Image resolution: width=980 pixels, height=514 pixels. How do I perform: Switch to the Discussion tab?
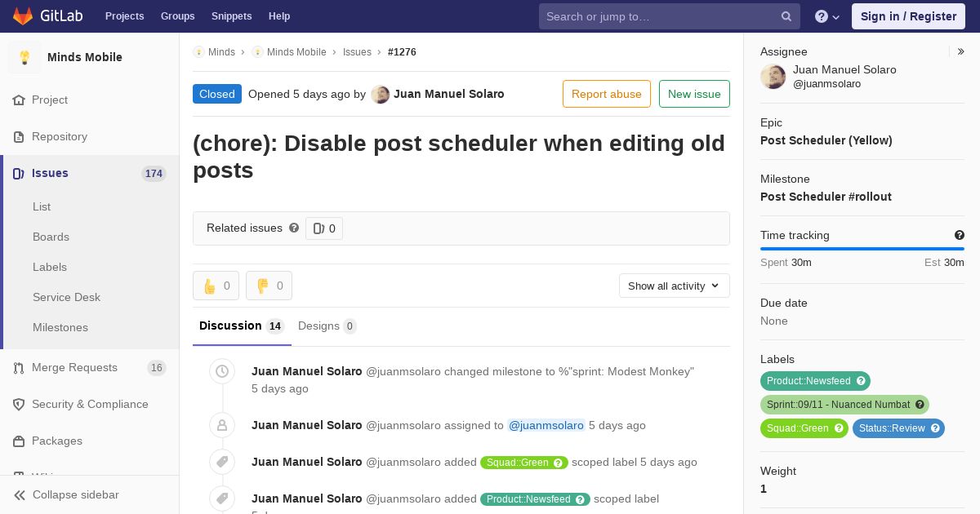242,326
